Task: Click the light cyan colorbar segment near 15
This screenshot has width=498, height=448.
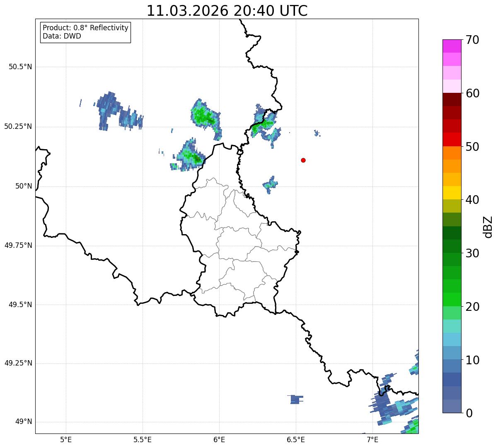Action: pos(452,326)
